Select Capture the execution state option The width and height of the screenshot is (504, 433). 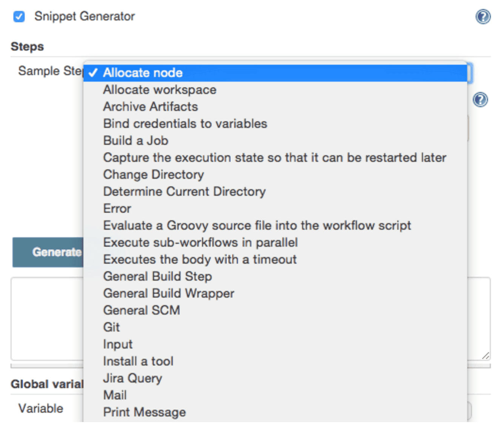pyautogui.click(x=274, y=158)
